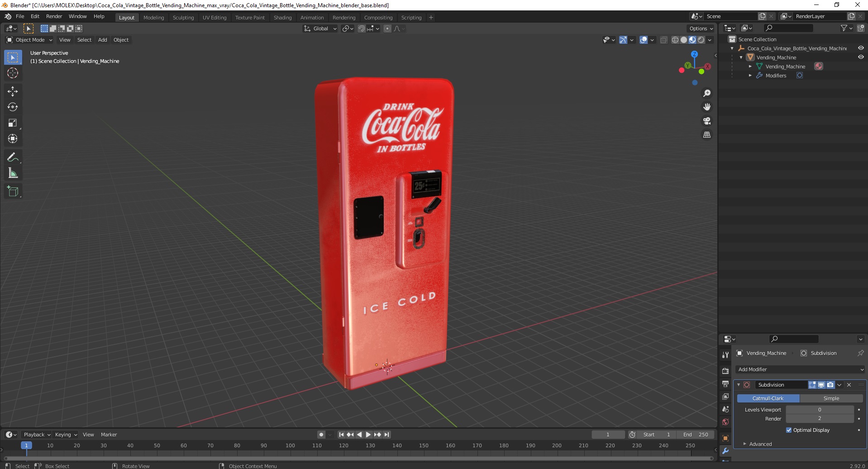Open the Playback dropdown in timeline
This screenshot has height=469, width=868.
coord(37,435)
